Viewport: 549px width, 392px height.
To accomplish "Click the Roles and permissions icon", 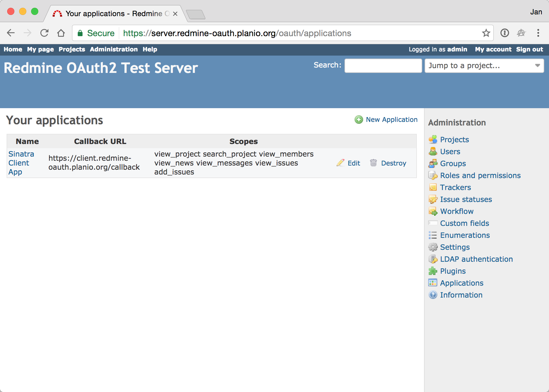I will coord(433,175).
